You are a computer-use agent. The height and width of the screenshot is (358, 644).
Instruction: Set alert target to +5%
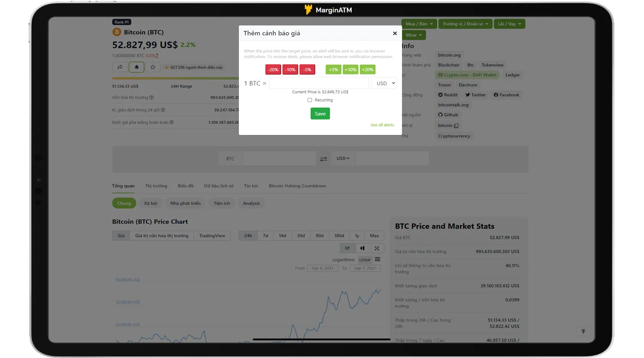[334, 70]
